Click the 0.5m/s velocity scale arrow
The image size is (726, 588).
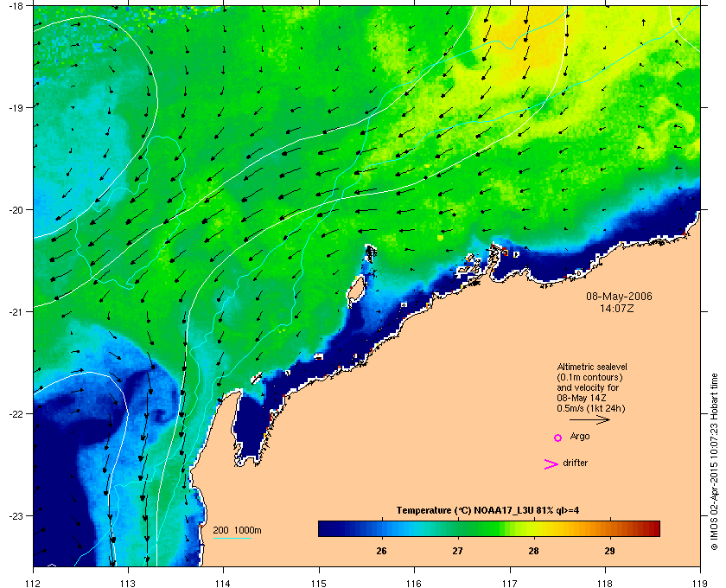coord(589,419)
